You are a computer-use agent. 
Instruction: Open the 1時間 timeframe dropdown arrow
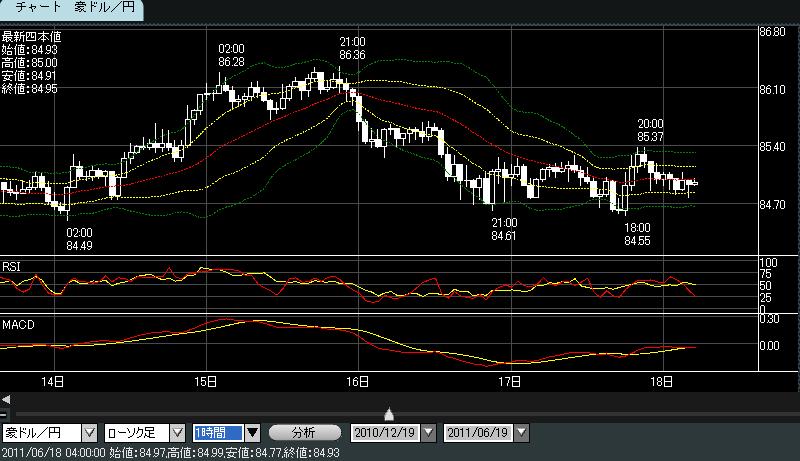click(252, 432)
